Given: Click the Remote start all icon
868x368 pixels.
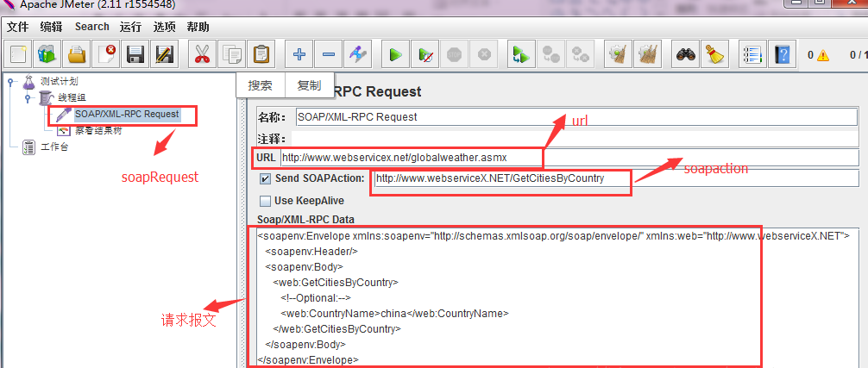Looking at the screenshot, I should tap(521, 54).
